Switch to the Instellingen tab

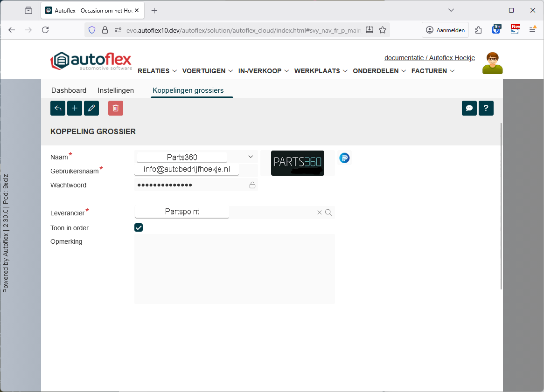pos(116,90)
